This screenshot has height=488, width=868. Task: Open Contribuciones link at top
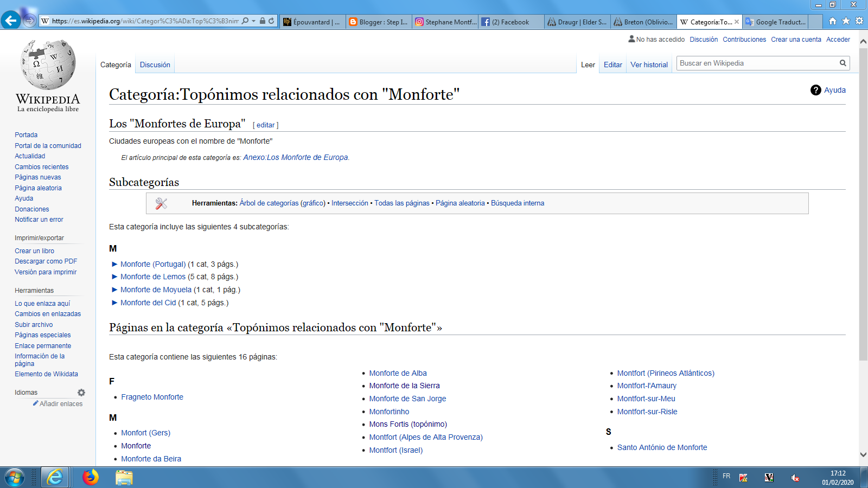[x=744, y=40]
